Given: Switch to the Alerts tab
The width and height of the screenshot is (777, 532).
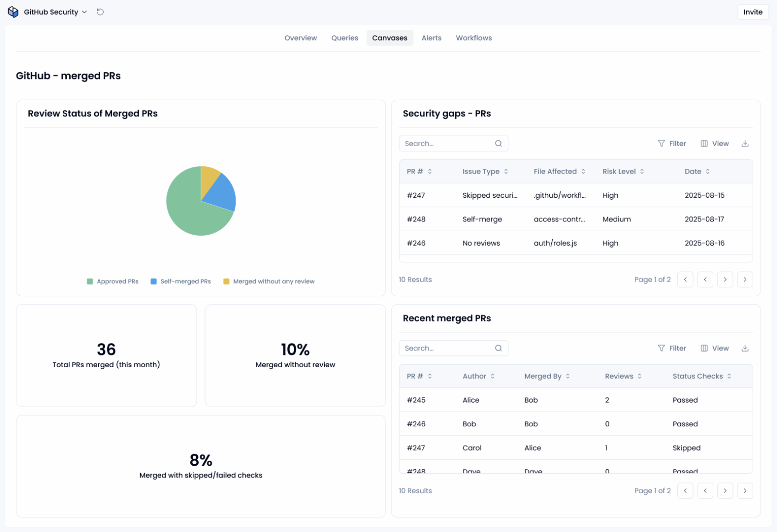Looking at the screenshot, I should pos(431,37).
